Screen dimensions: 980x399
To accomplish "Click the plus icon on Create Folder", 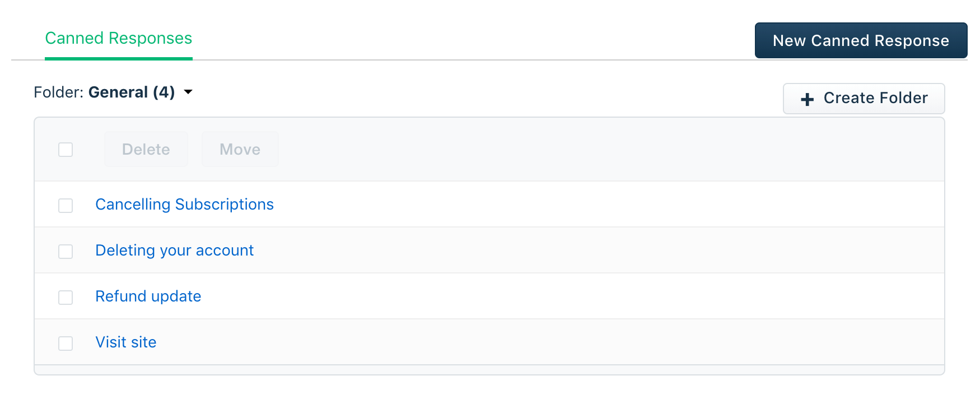I will (807, 99).
